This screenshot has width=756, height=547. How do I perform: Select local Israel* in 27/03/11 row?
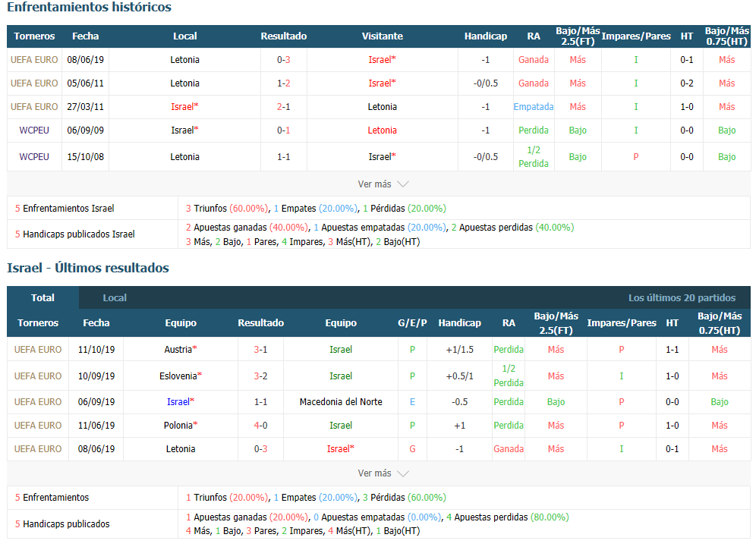(x=184, y=107)
